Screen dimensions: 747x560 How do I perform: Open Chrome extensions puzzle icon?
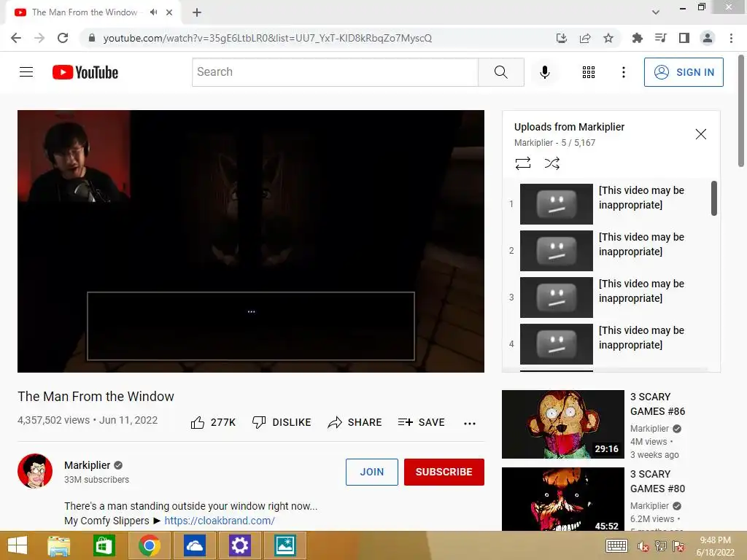tap(637, 38)
